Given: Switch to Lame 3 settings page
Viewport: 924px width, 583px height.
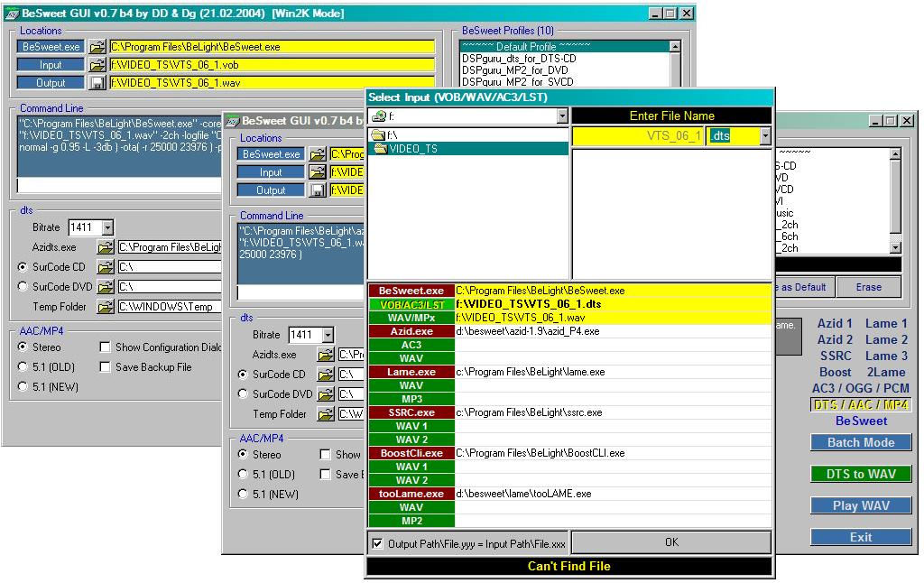Looking at the screenshot, I should point(886,356).
